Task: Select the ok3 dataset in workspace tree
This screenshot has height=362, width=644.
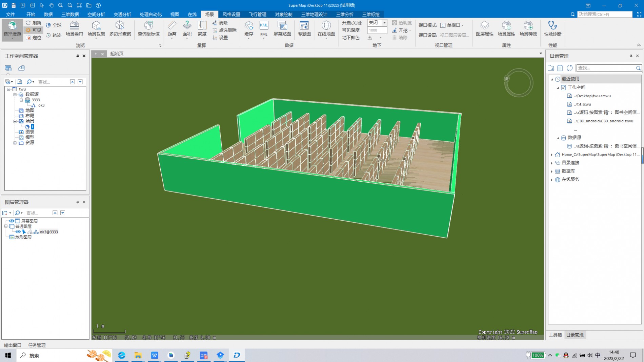Action: click(x=41, y=105)
